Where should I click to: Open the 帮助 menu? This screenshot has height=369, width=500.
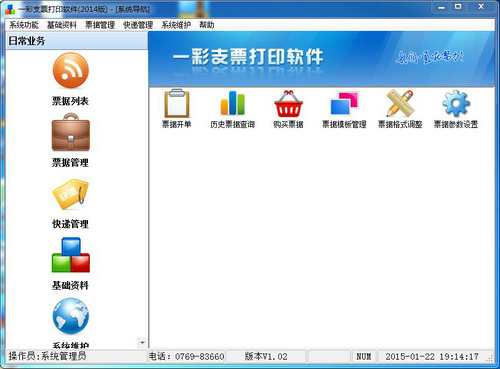pos(207,25)
